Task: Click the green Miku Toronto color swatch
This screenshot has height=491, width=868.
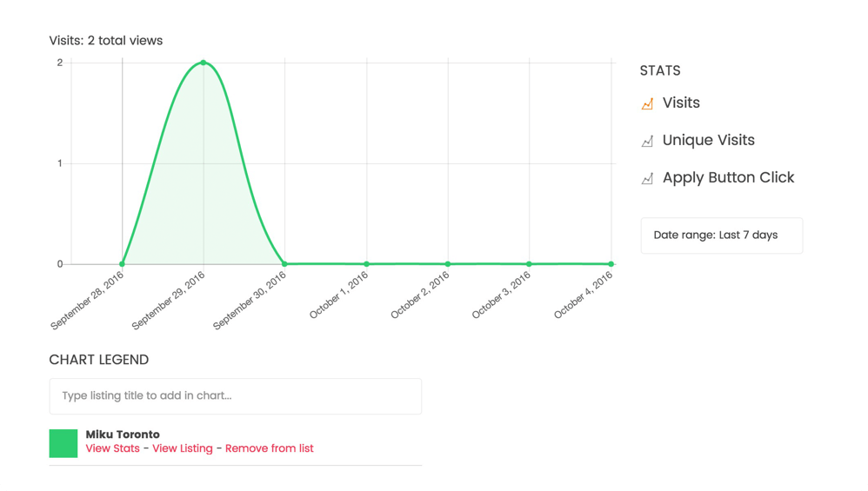Action: coord(63,443)
